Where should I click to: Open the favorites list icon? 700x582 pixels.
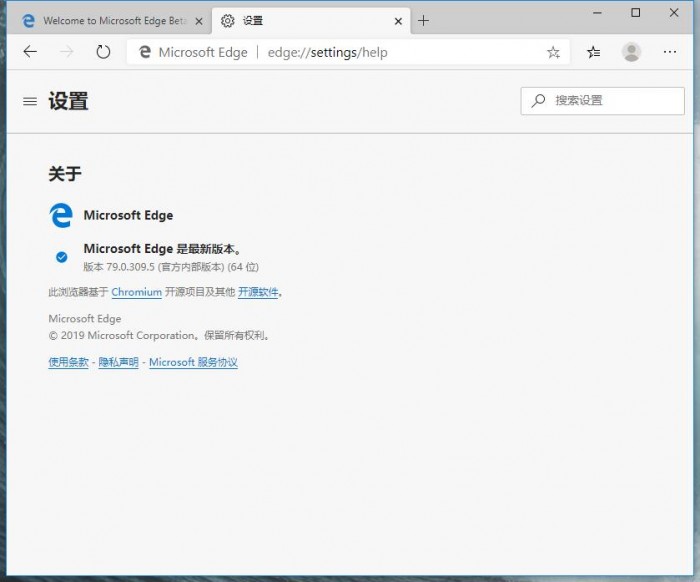593,52
